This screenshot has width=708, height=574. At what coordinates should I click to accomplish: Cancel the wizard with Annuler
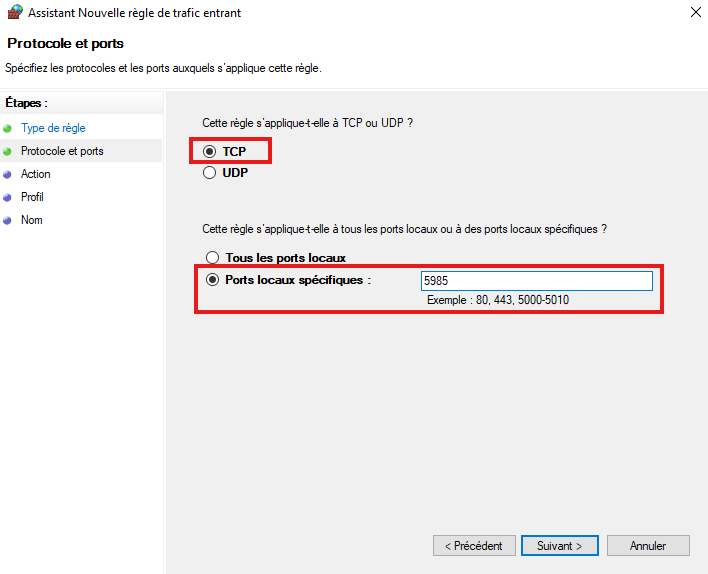648,546
